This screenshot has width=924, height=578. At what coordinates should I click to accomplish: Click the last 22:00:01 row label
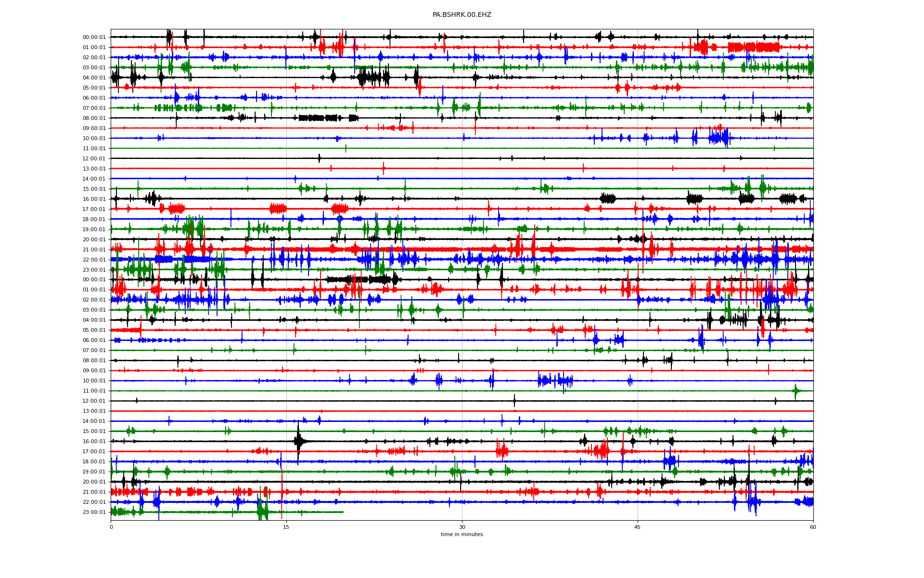coord(94,502)
